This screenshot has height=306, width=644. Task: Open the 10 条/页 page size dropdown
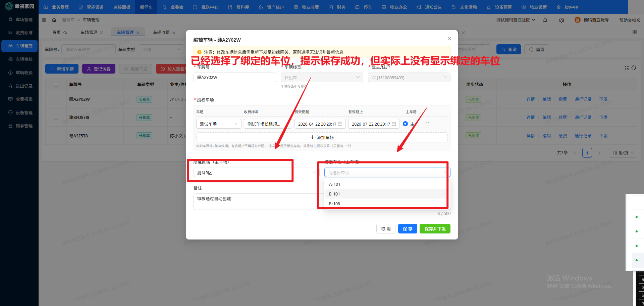(623, 153)
